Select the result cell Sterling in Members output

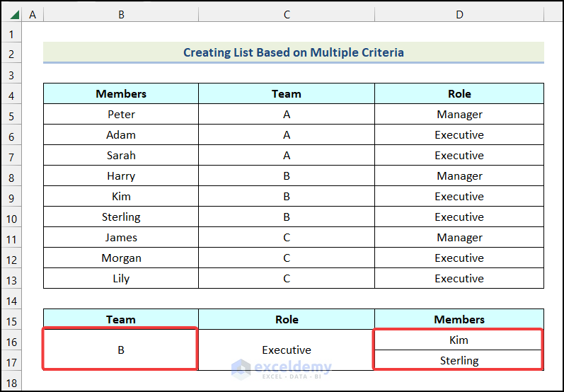point(459,361)
